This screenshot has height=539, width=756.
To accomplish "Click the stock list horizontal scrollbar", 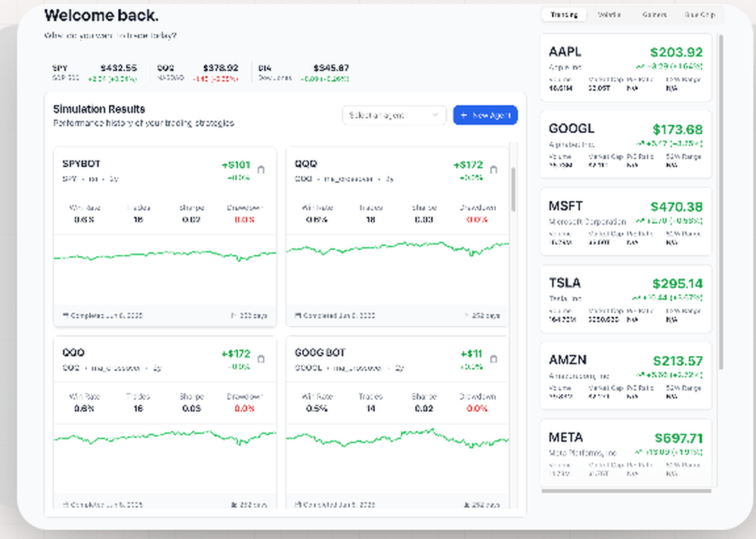I will coord(626,491).
